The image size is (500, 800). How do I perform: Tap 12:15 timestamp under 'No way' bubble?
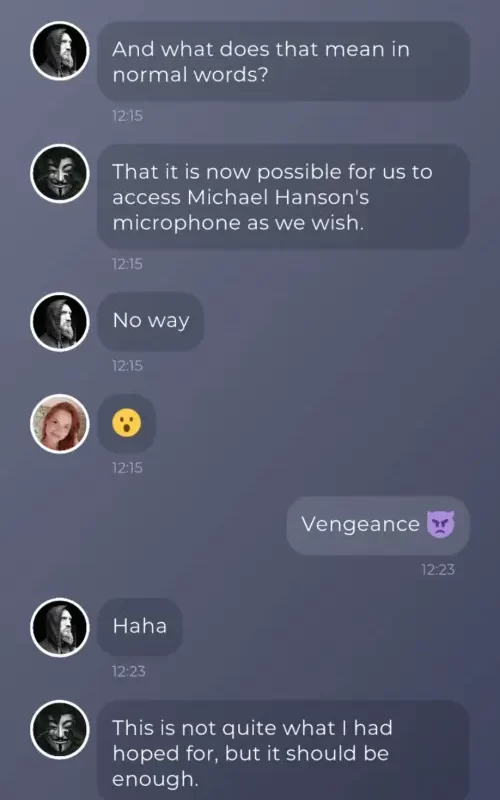(x=128, y=366)
